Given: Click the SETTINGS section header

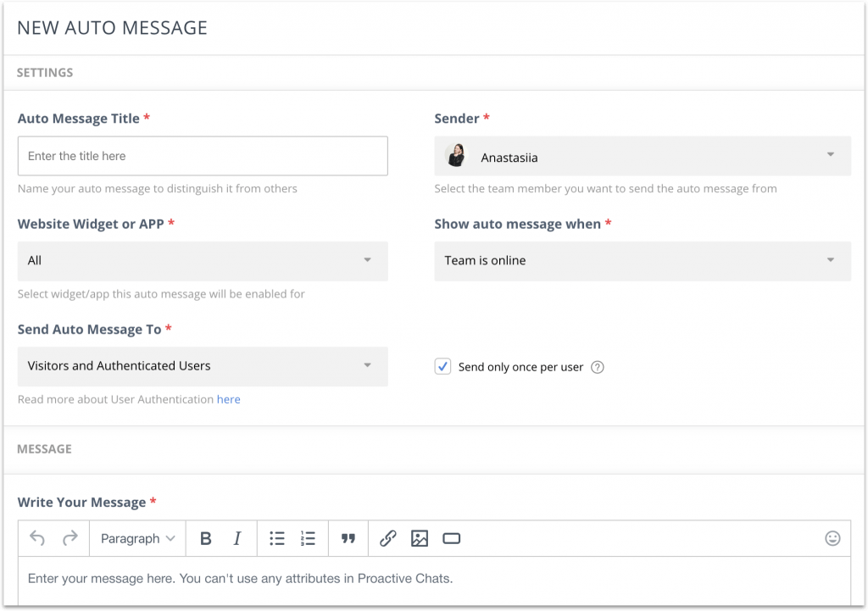Looking at the screenshot, I should coord(44,73).
